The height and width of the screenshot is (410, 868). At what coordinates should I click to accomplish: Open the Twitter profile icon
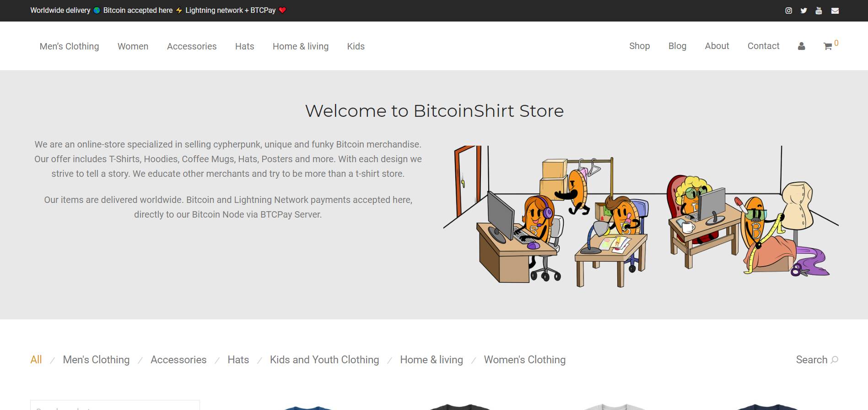[x=803, y=11]
